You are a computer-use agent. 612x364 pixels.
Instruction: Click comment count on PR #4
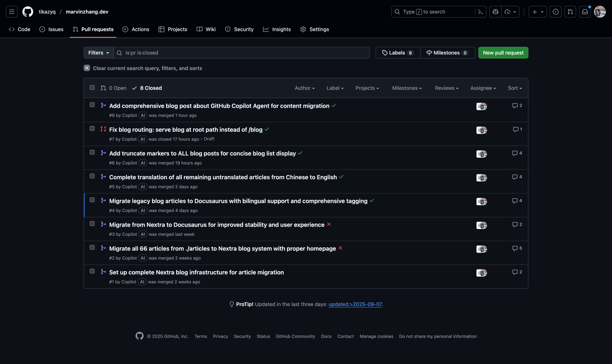click(517, 201)
